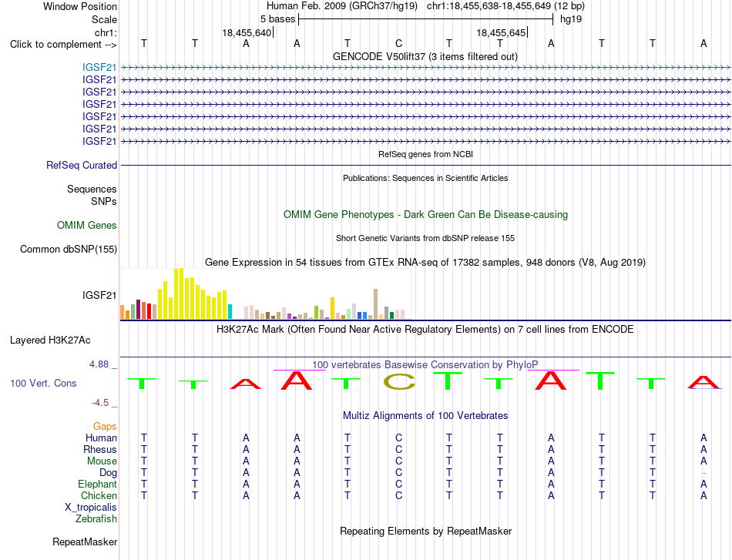Open the 'OMIM Gene Phenotypes' green track title
Image resolution: width=732 pixels, height=560 pixels.
pos(425,215)
